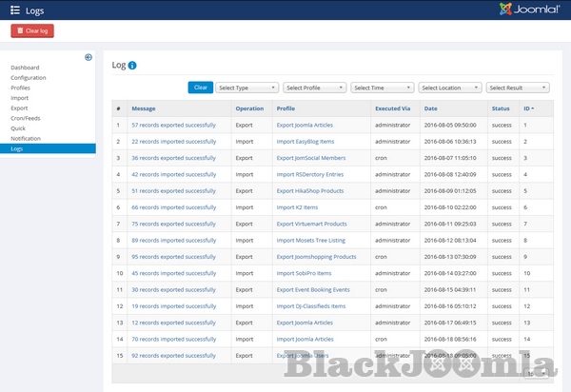
Task: Click the Logs list icon in header
Action: [14, 10]
